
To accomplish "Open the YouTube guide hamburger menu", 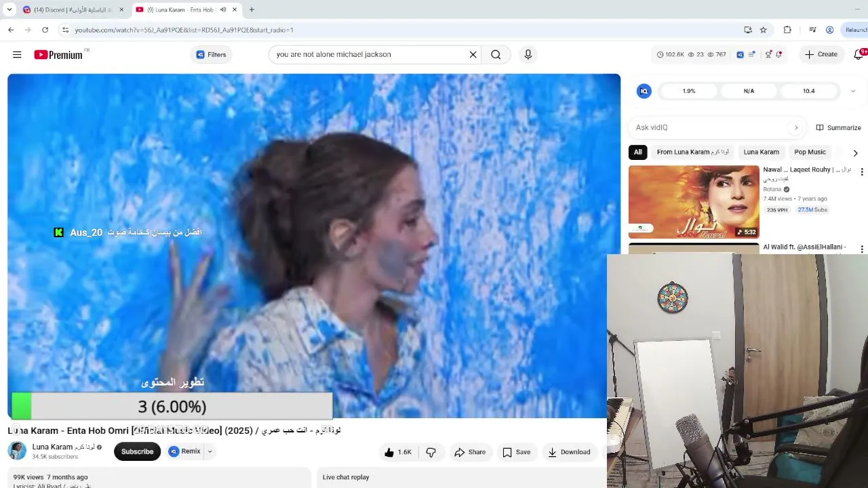I will (x=17, y=55).
